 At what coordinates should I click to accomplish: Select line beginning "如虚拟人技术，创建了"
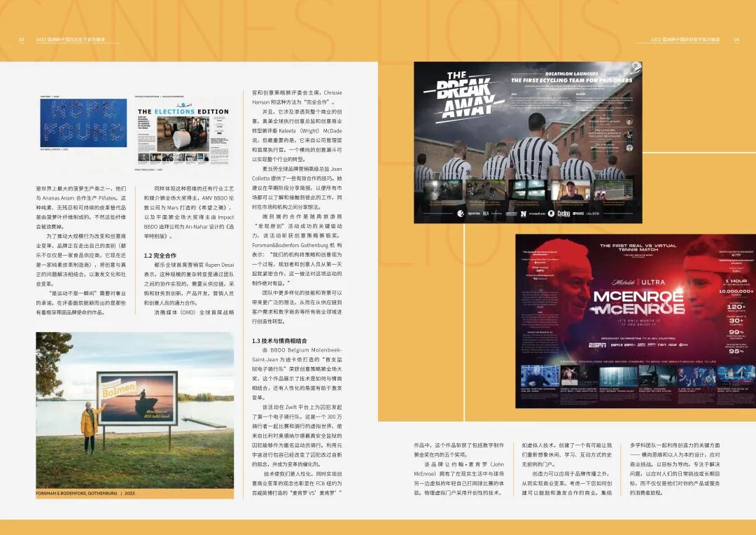567,445
